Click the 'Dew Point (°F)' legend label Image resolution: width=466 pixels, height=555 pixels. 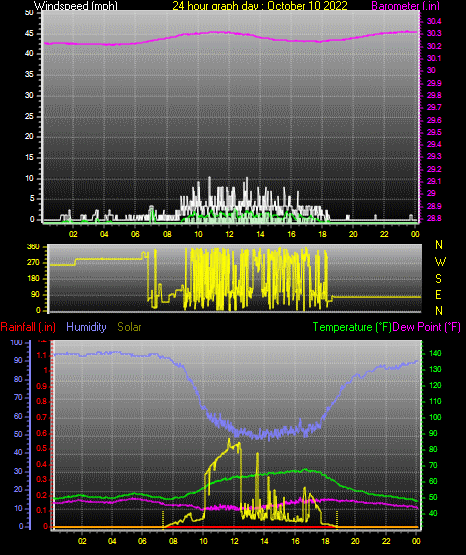click(427, 327)
